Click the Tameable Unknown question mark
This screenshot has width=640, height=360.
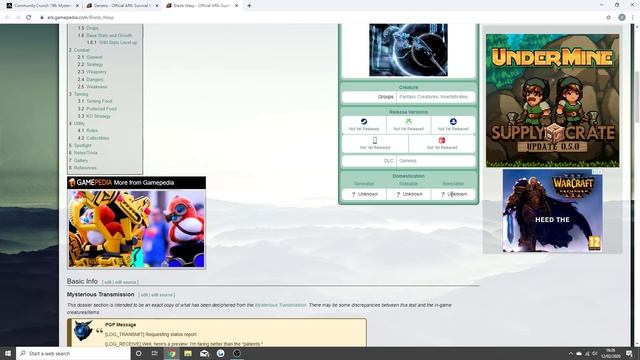tap(353, 195)
